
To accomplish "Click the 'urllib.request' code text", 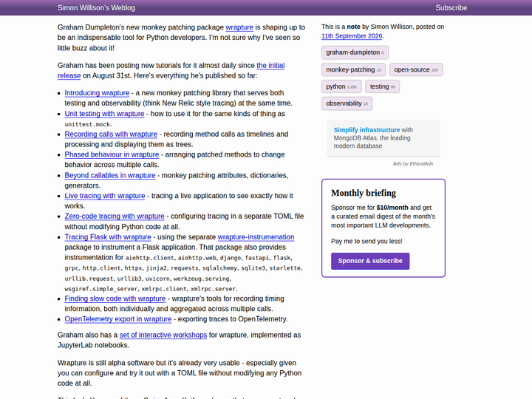I will 89,279.
